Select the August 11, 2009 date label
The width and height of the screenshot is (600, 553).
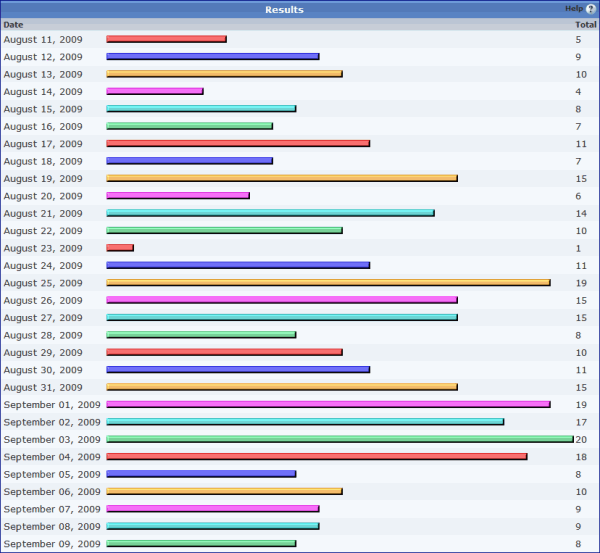[x=43, y=39]
